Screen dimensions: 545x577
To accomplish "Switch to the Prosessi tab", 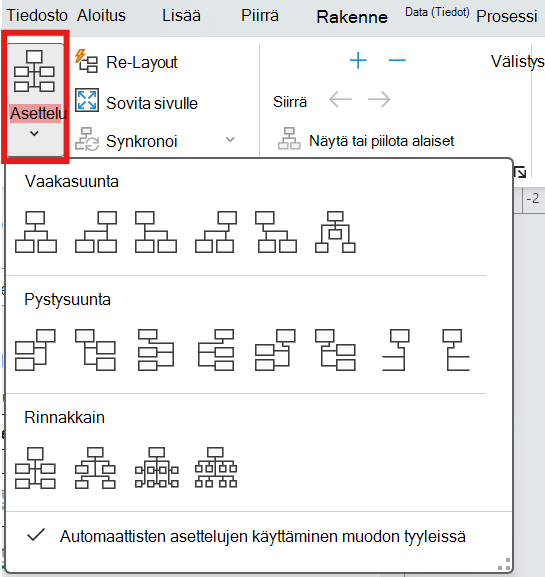I will click(x=507, y=16).
